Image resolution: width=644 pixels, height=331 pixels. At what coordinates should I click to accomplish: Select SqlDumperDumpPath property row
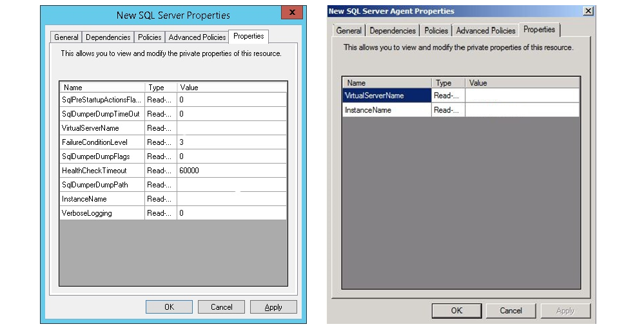point(173,185)
